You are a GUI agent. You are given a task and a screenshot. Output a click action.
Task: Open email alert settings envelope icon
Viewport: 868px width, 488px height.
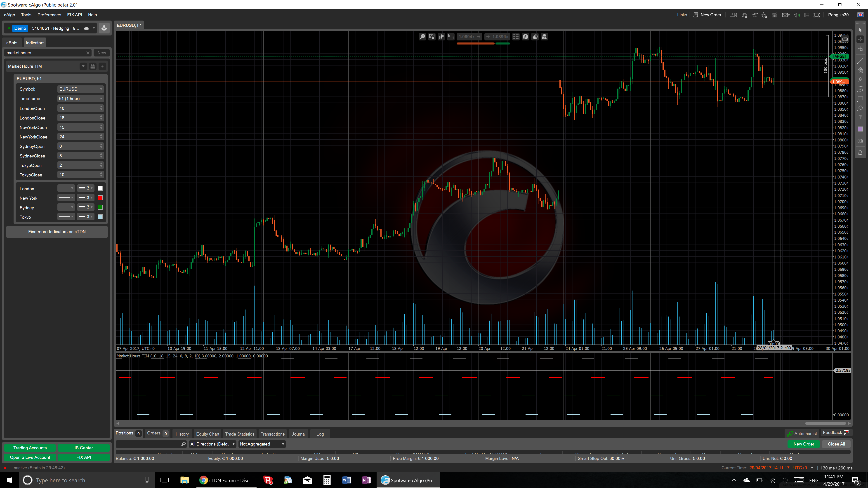click(x=786, y=15)
